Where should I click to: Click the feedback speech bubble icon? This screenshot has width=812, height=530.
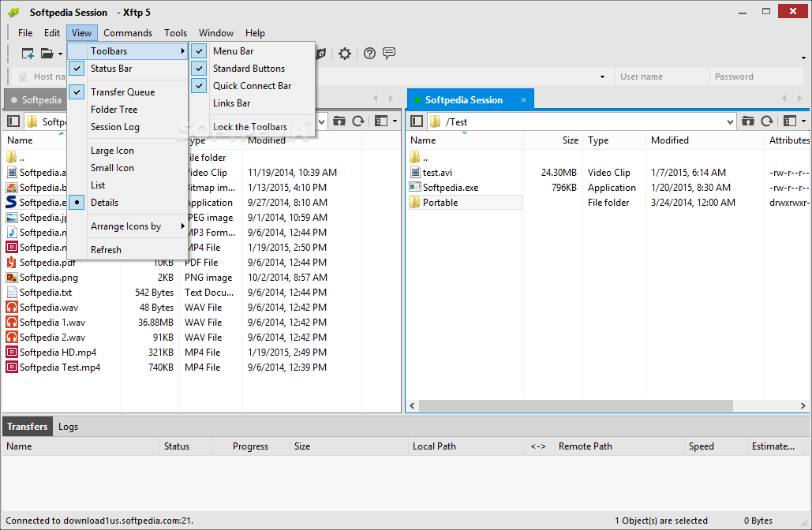tap(389, 53)
